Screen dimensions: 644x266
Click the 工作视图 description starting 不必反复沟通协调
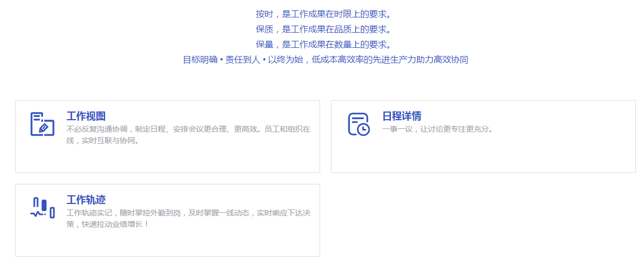tap(188, 129)
